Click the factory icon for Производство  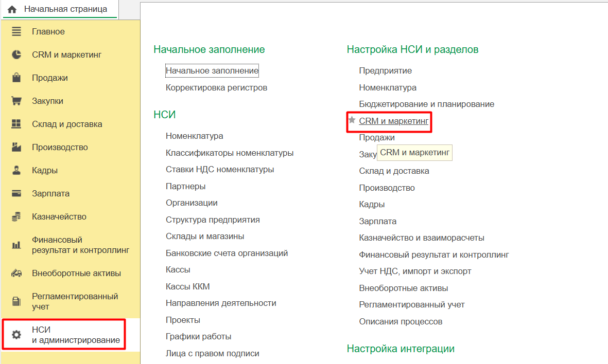pos(16,147)
